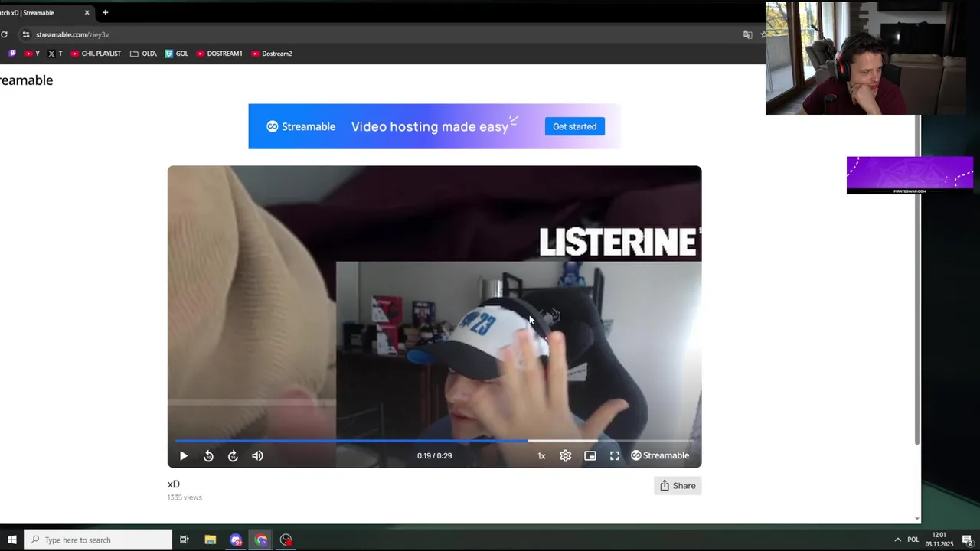980x551 pixels.
Task: Seek on the video progress bar
Action: (x=434, y=441)
